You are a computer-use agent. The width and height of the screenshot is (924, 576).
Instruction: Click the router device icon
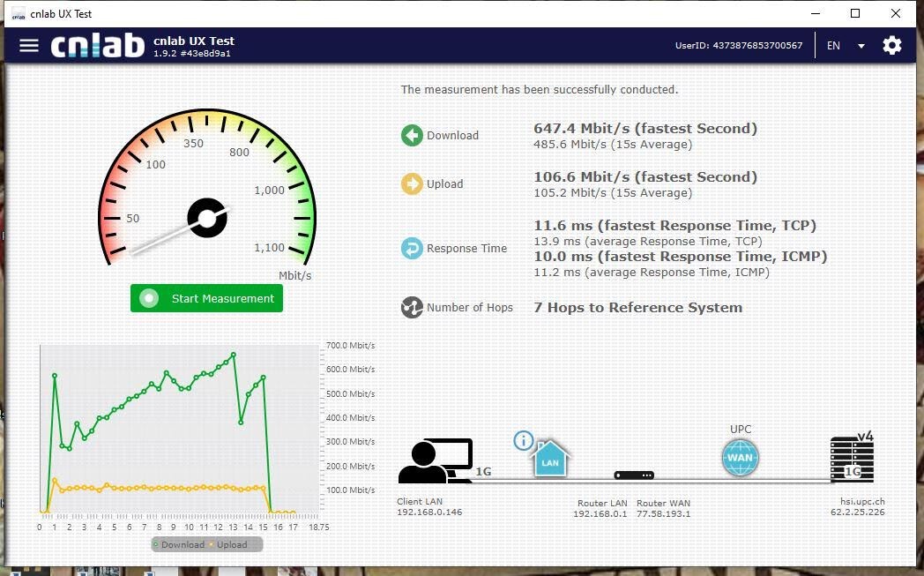click(634, 475)
